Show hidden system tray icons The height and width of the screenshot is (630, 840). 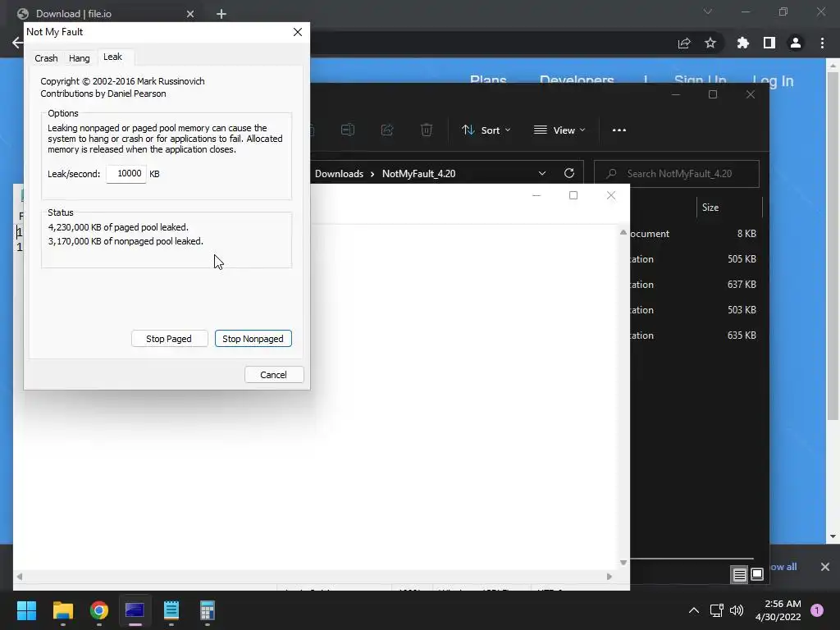tap(694, 610)
